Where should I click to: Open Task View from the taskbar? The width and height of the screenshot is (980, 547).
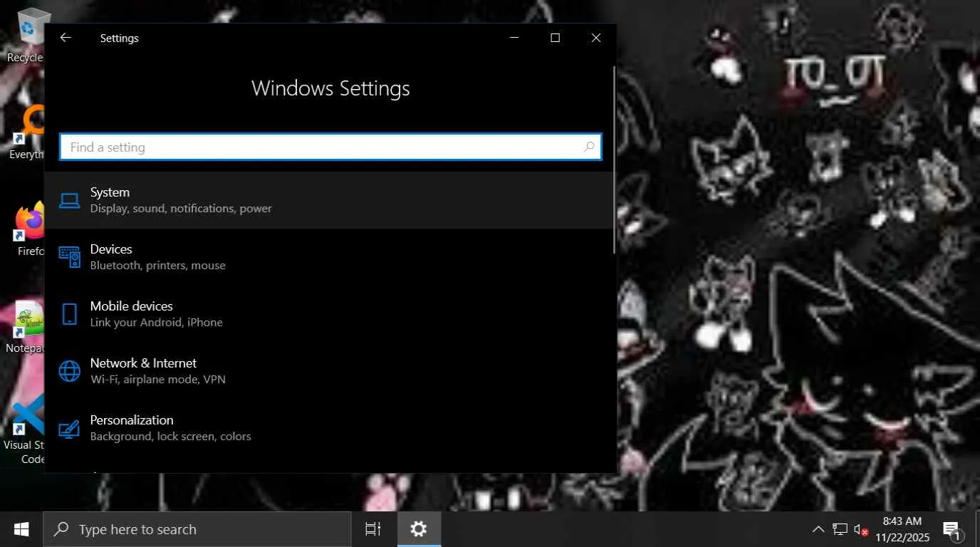point(373,529)
